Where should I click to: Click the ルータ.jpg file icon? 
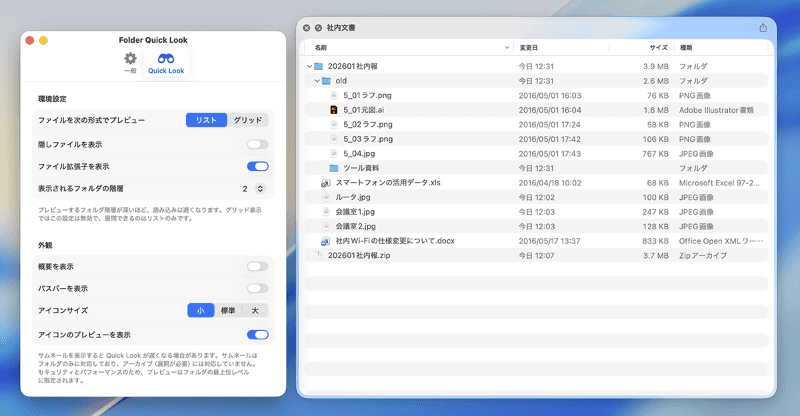(326, 197)
